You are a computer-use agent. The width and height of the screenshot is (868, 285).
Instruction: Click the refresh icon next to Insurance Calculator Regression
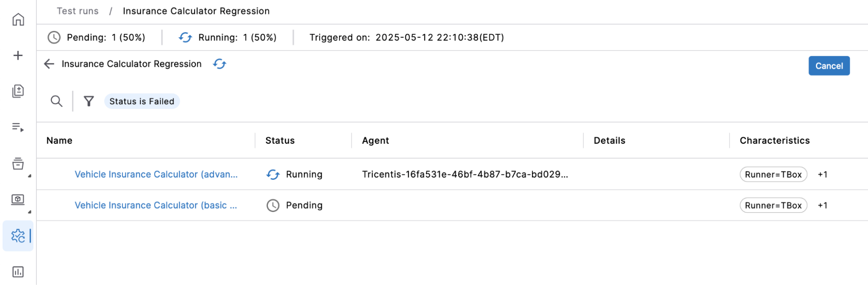point(220,64)
